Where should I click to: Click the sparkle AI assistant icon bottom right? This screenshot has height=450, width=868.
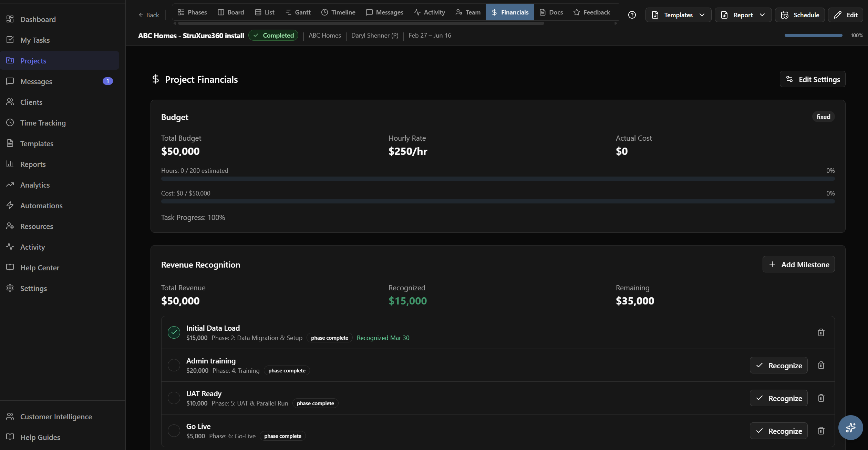click(x=850, y=428)
